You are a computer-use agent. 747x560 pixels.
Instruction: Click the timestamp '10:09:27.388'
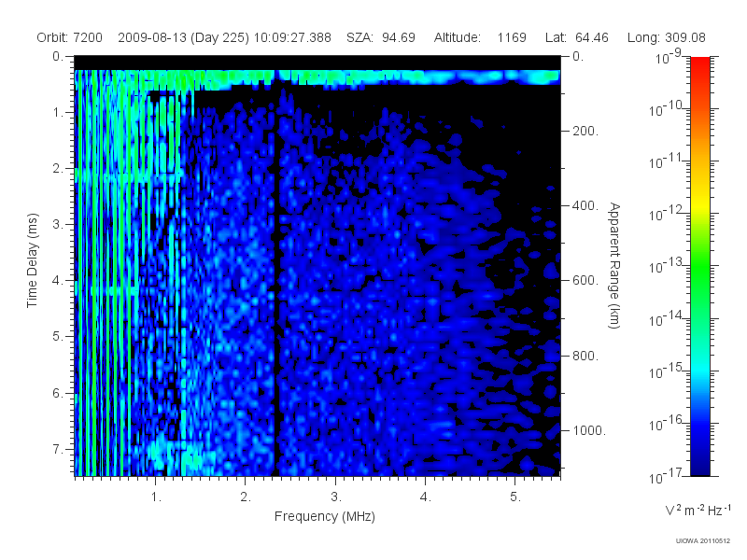coord(292,37)
